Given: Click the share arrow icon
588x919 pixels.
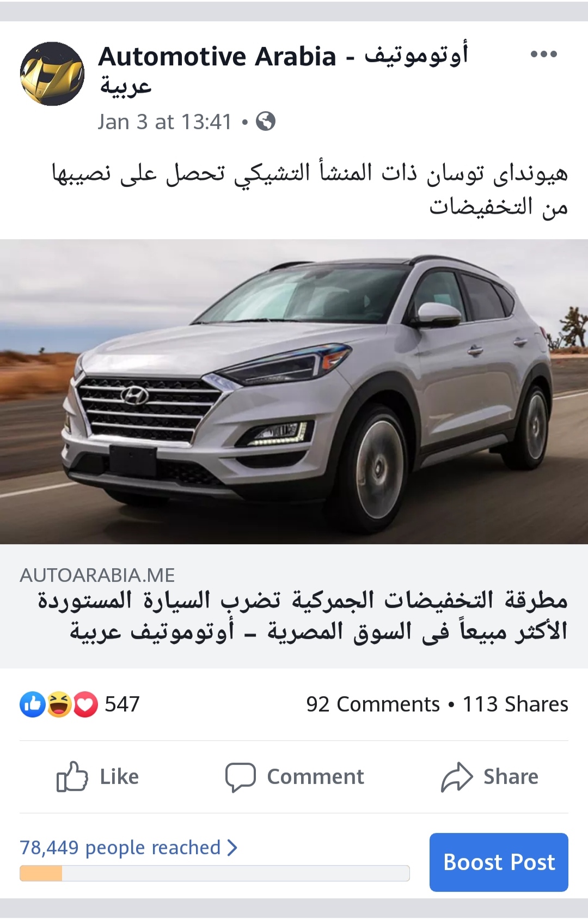Looking at the screenshot, I should click(x=457, y=777).
